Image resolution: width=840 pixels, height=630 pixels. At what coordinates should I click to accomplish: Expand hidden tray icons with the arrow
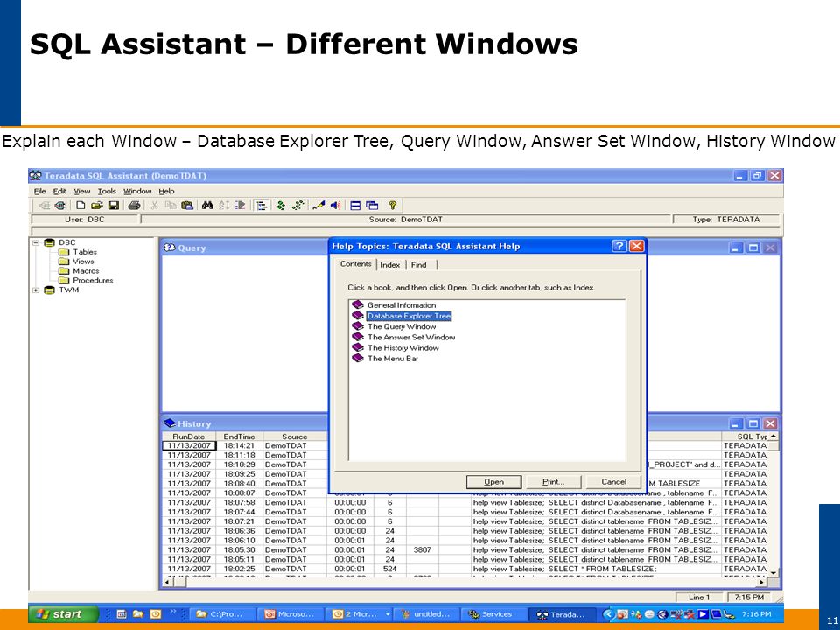[x=607, y=614]
